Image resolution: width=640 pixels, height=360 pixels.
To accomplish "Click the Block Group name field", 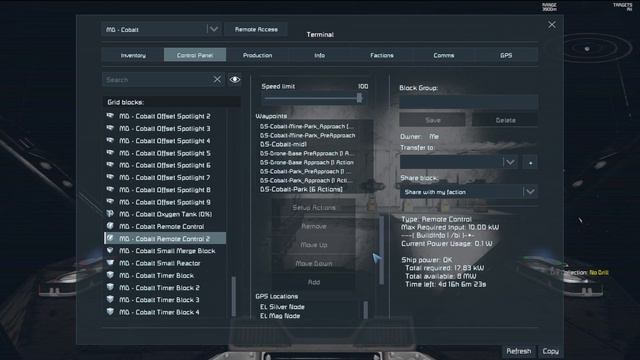I will coord(468,102).
